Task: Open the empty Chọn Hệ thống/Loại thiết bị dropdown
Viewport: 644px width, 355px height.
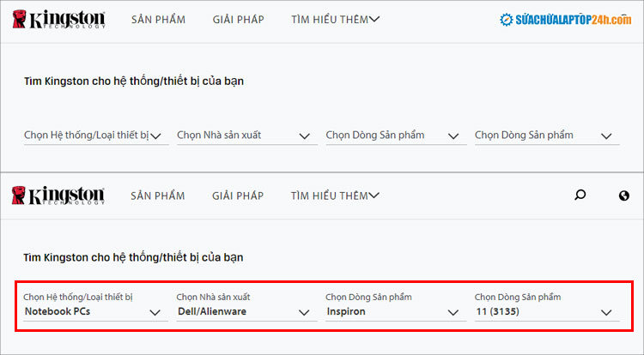Action: [96, 135]
